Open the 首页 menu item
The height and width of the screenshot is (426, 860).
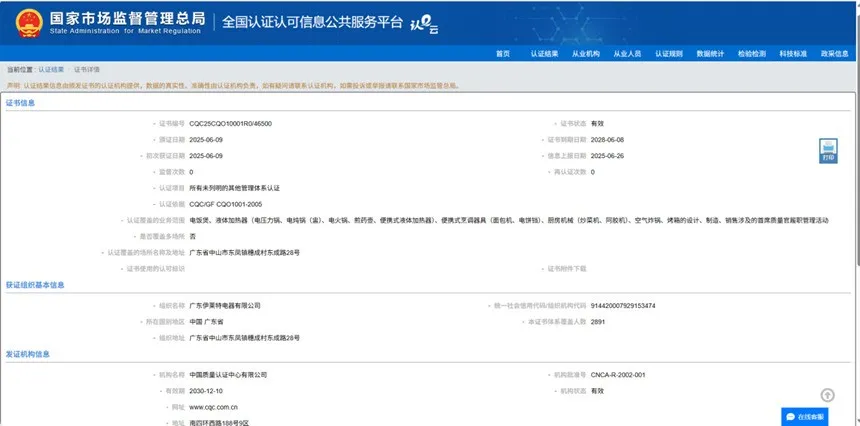pos(503,54)
